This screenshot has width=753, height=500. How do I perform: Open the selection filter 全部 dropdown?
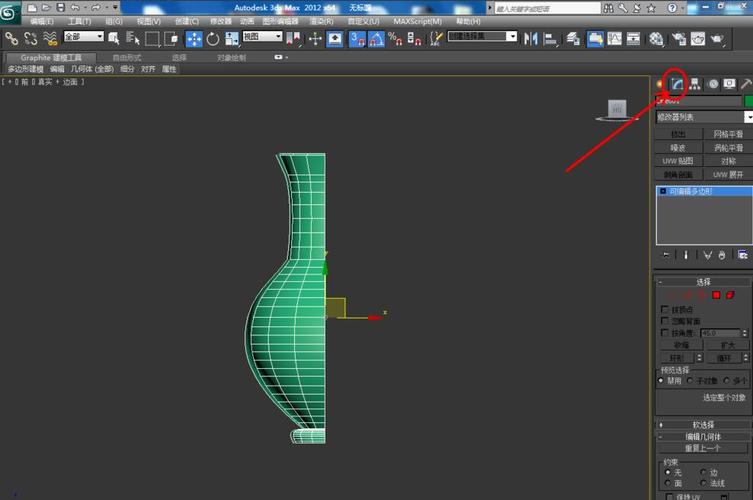[x=84, y=38]
